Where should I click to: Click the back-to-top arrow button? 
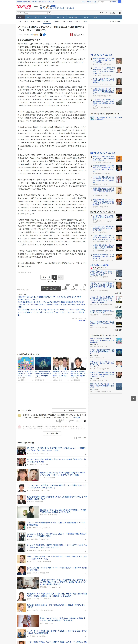(x=133, y=398)
